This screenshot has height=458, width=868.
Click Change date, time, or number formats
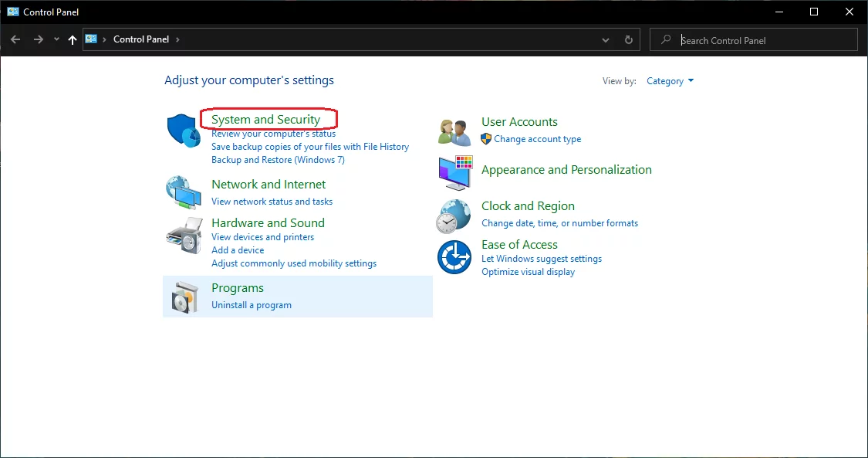click(x=559, y=223)
